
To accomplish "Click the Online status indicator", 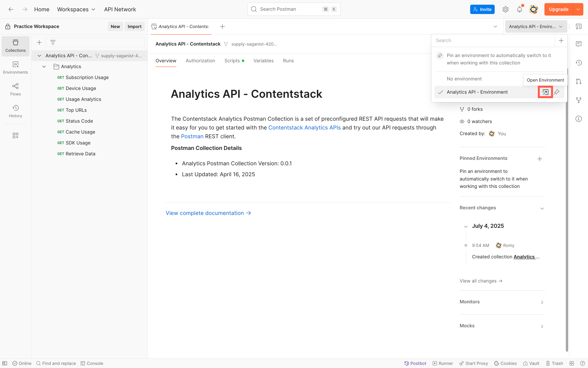I will coord(22,363).
